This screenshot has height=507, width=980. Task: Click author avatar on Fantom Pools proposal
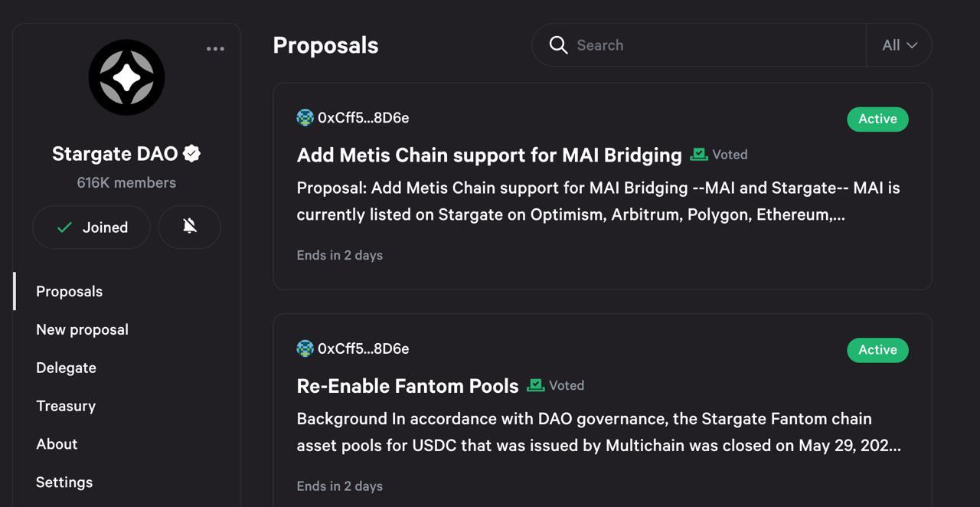coord(305,348)
